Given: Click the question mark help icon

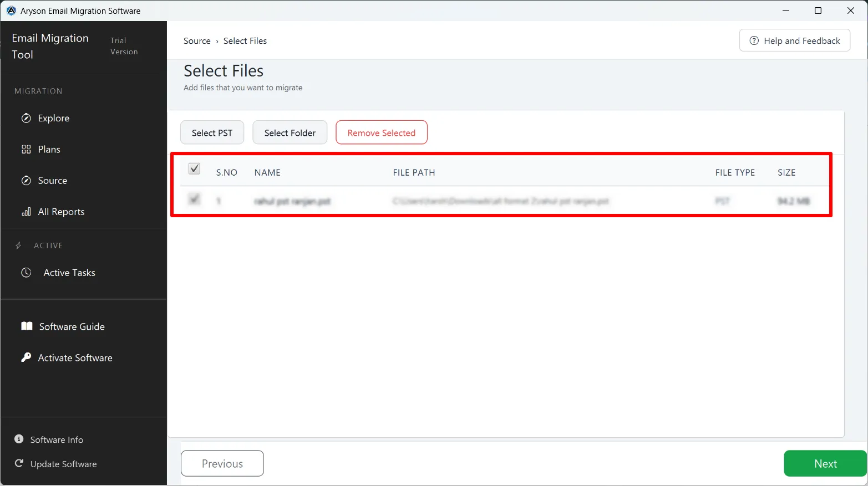Looking at the screenshot, I should (x=754, y=40).
